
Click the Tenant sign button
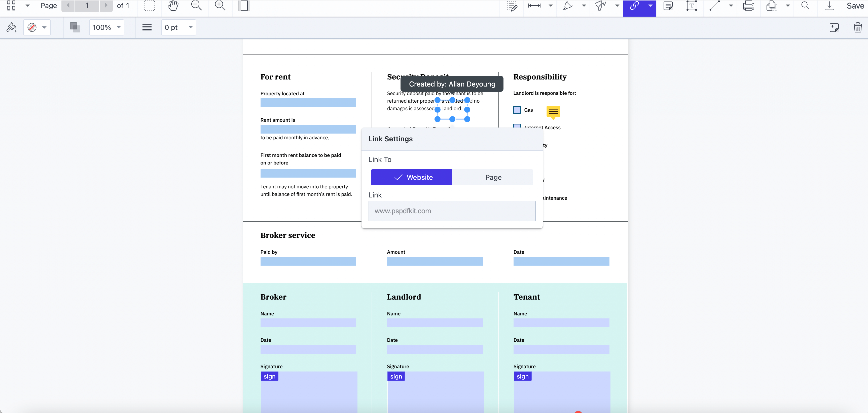(x=523, y=376)
